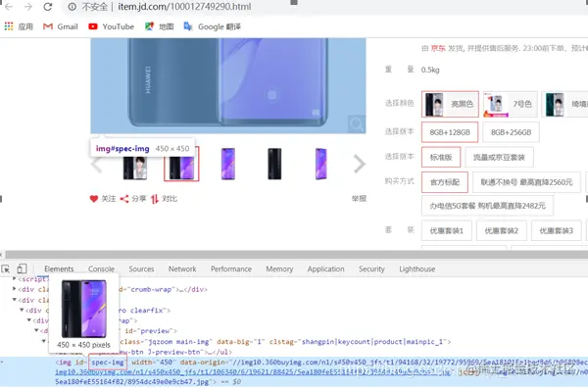Screen dimensions: 588x388
Task: Show previous thumbnails with left chevron
Action: click(x=96, y=165)
